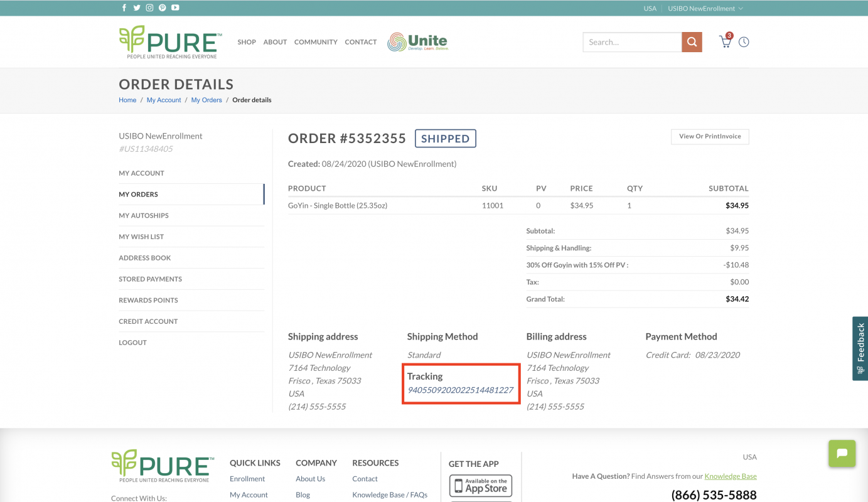
Task: Open the Unite logo link
Action: (x=417, y=42)
